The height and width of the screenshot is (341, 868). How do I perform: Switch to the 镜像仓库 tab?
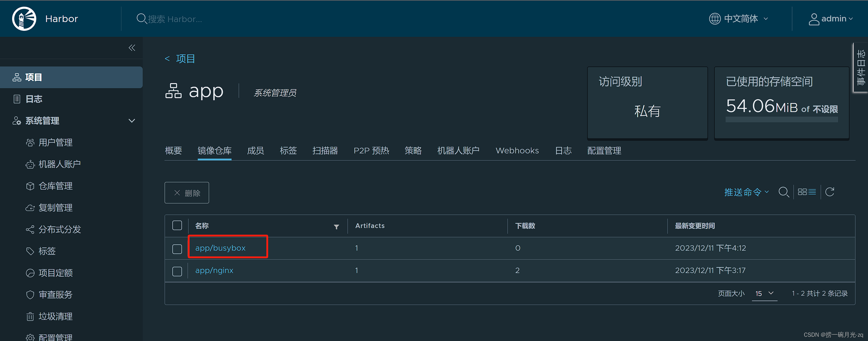(214, 150)
